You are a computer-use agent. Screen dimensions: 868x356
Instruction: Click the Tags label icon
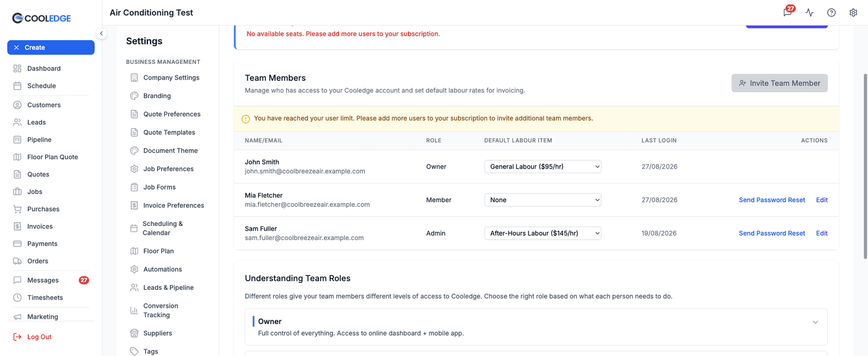134,351
